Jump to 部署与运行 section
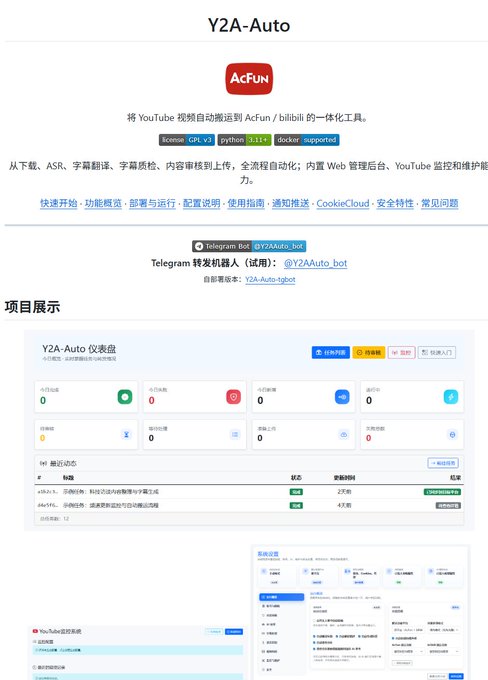 [x=152, y=203]
